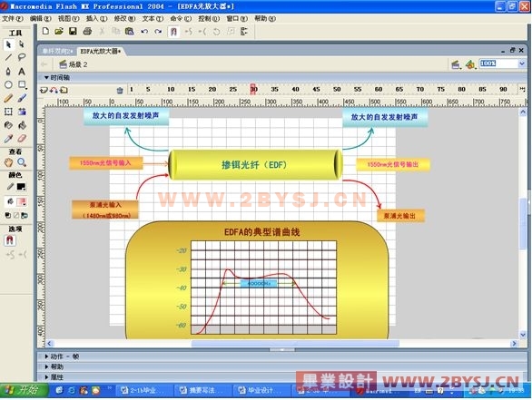Open the View menu
Image resolution: width=532 pixels, height=400 pixels.
pos(68,19)
